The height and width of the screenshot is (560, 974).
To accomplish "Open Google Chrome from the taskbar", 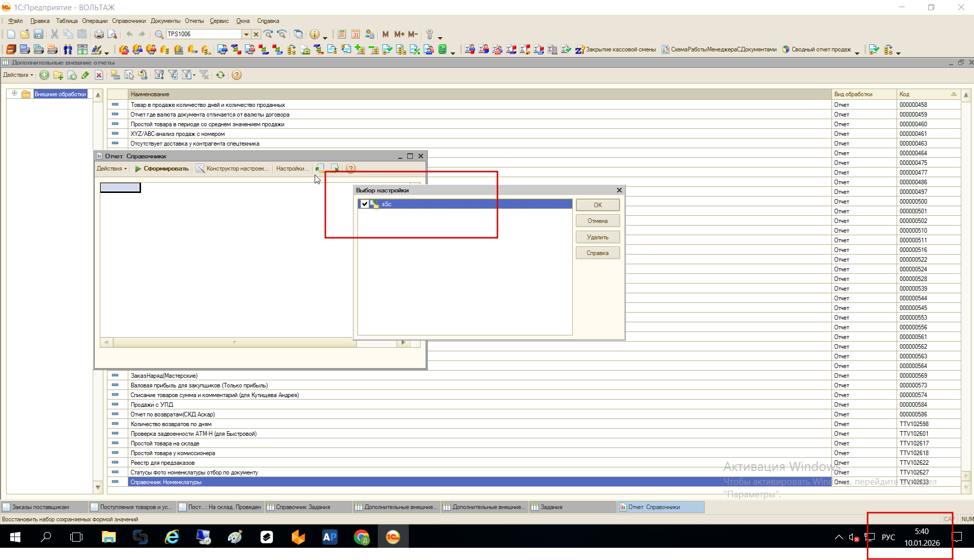I will coord(361,537).
